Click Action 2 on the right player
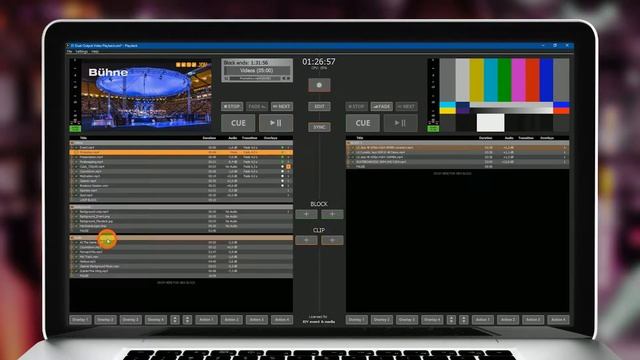The height and width of the screenshot is (360, 640). (508, 320)
